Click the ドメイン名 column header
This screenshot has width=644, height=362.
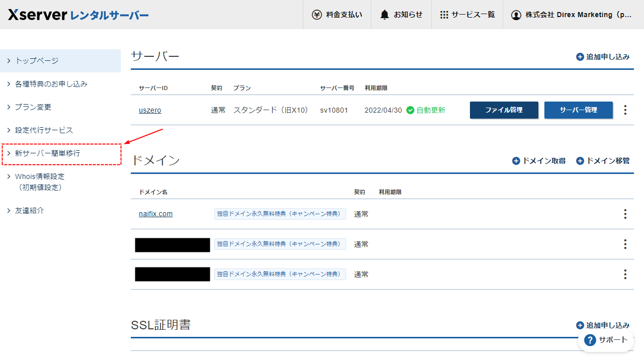pos(153,192)
